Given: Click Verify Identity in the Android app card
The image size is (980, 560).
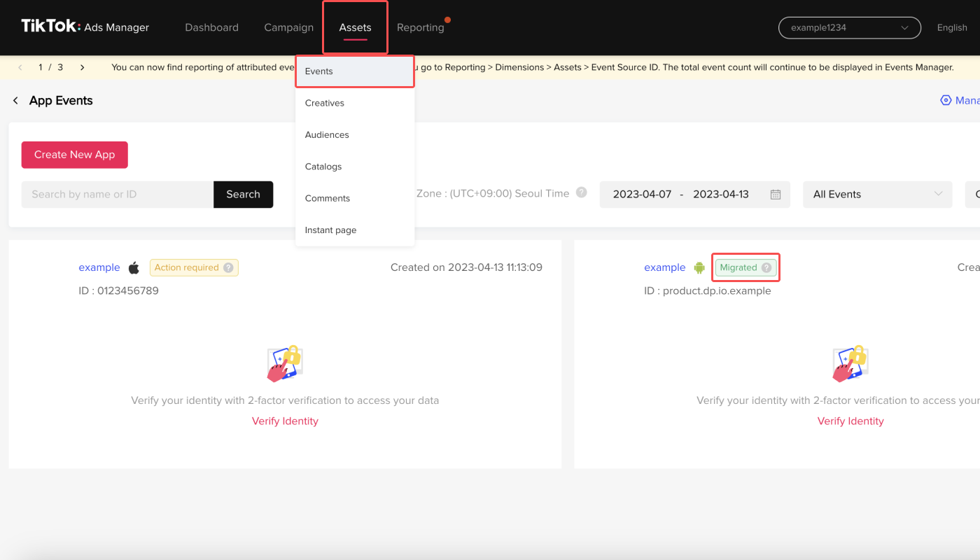Looking at the screenshot, I should (x=850, y=421).
